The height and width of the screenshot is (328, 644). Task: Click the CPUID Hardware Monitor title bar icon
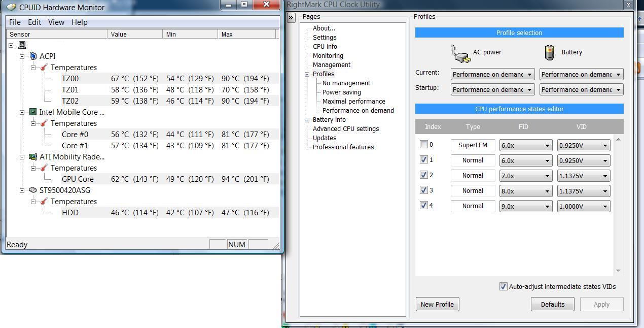click(11, 7)
